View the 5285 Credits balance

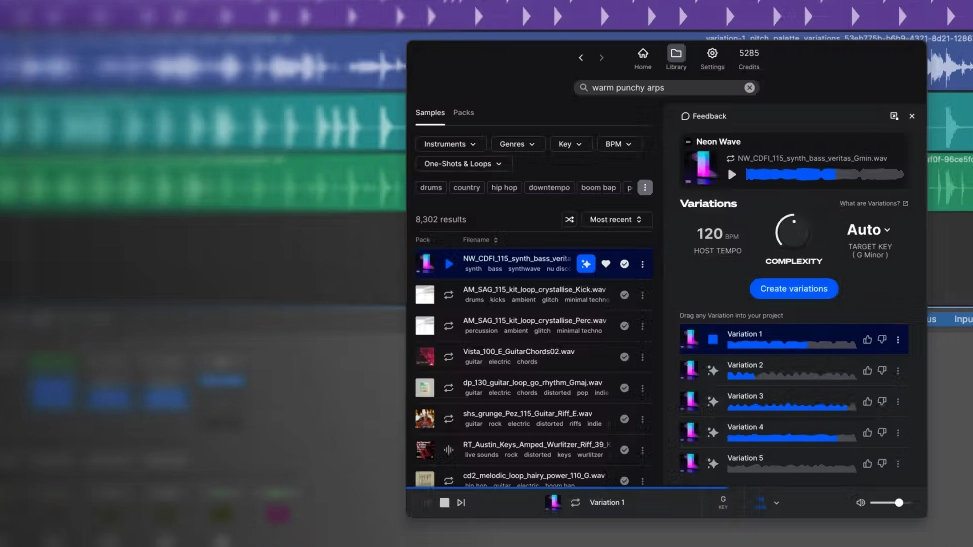[748, 58]
